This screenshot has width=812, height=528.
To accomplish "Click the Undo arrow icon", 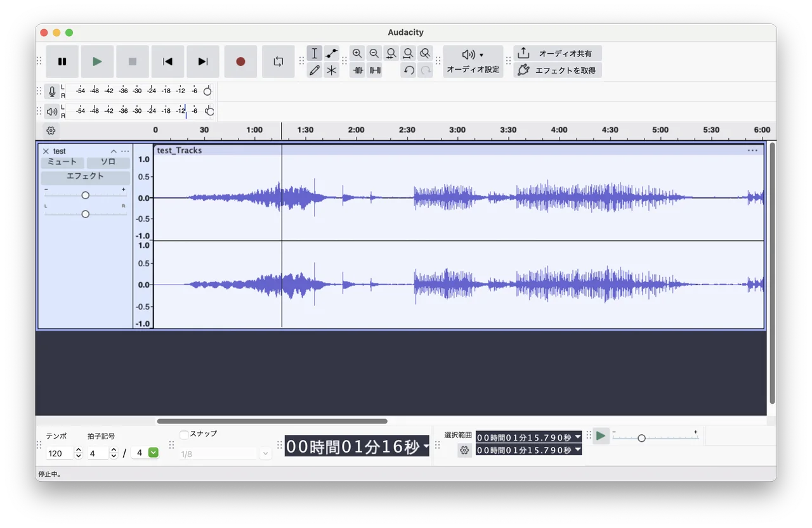I will tap(409, 70).
